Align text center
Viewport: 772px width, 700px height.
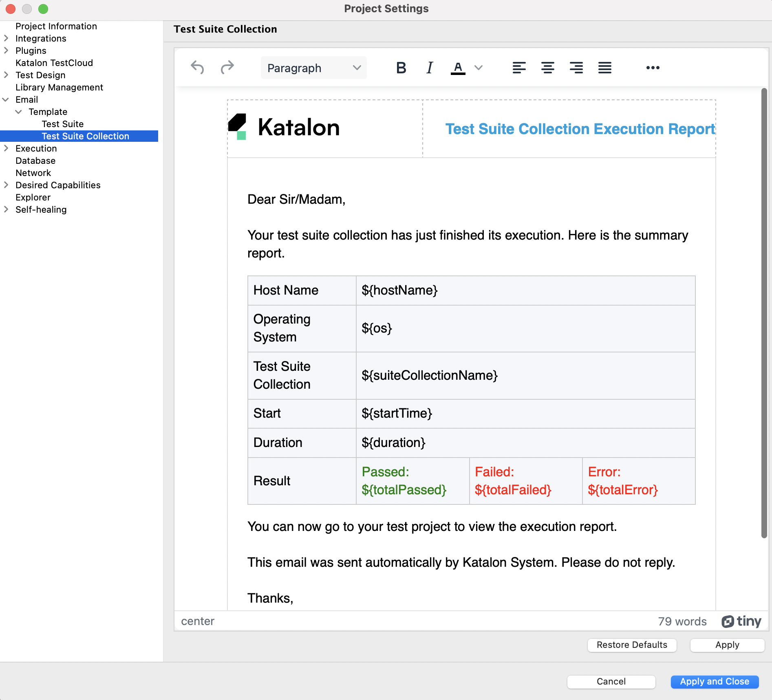[x=547, y=68]
